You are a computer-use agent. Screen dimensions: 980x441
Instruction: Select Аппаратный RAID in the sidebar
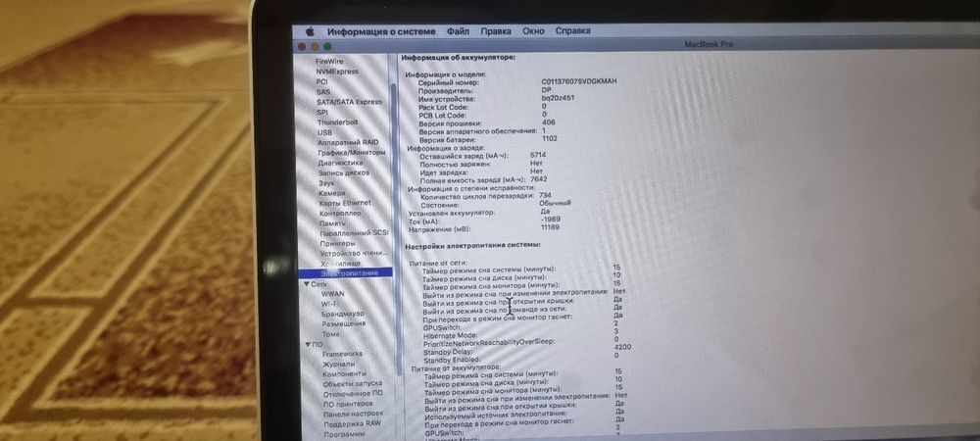348,142
